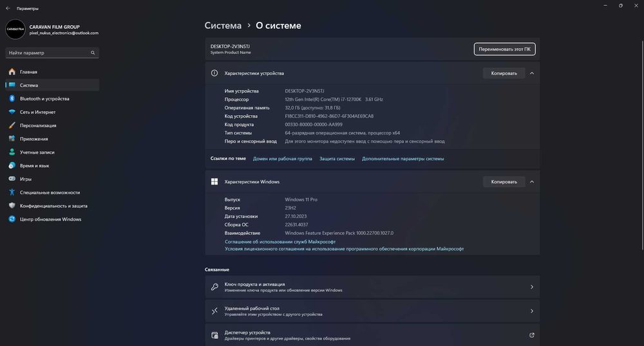Open Защита системы link
Image resolution: width=644 pixels, height=346 pixels.
(337, 159)
